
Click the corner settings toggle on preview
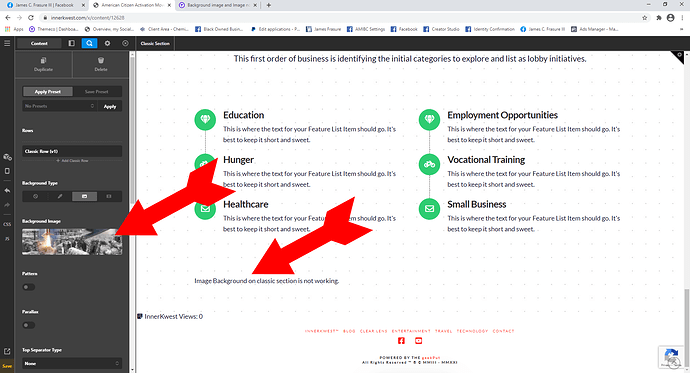[x=679, y=55]
